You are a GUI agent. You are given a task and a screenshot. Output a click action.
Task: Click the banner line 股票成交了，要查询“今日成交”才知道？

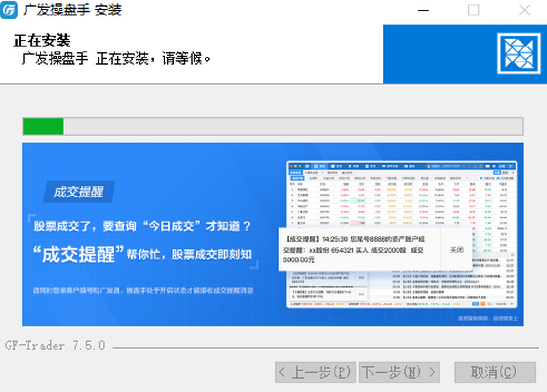142,227
